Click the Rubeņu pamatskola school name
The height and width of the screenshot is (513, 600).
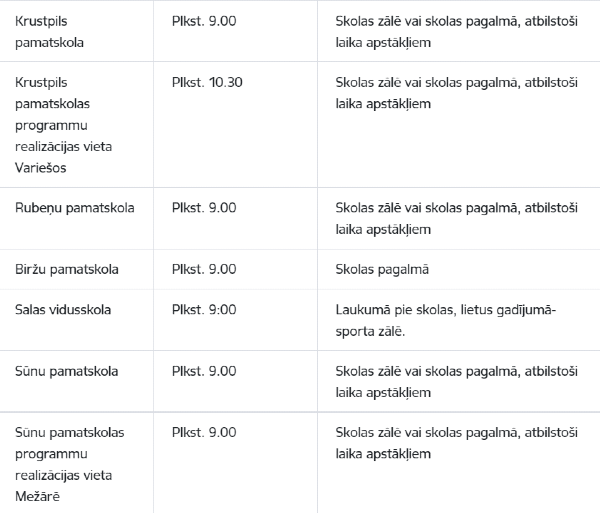coord(75,208)
